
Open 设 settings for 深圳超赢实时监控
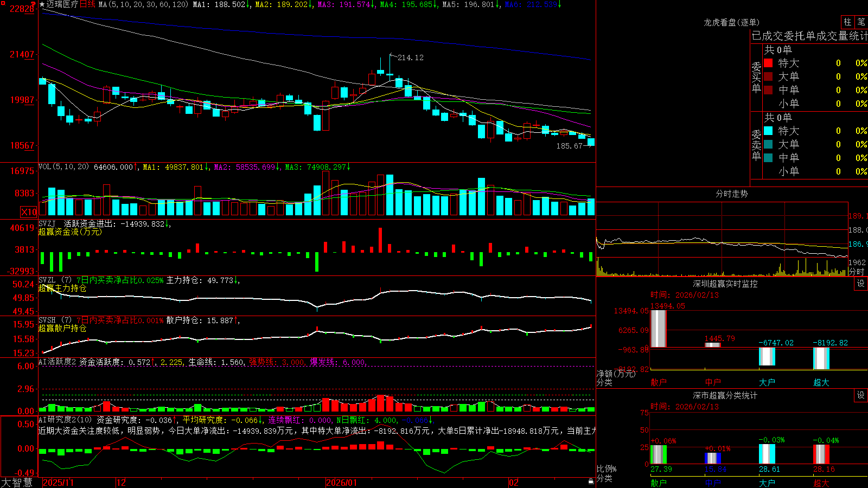click(x=861, y=284)
